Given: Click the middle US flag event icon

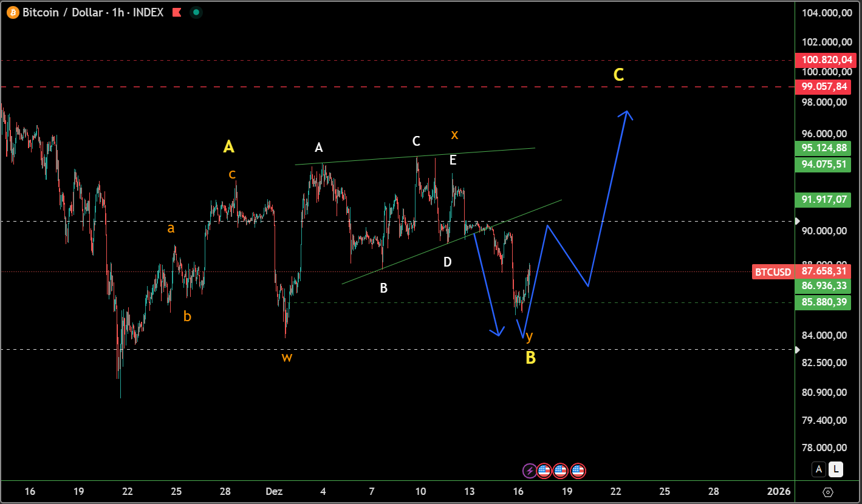Looking at the screenshot, I should (561, 470).
